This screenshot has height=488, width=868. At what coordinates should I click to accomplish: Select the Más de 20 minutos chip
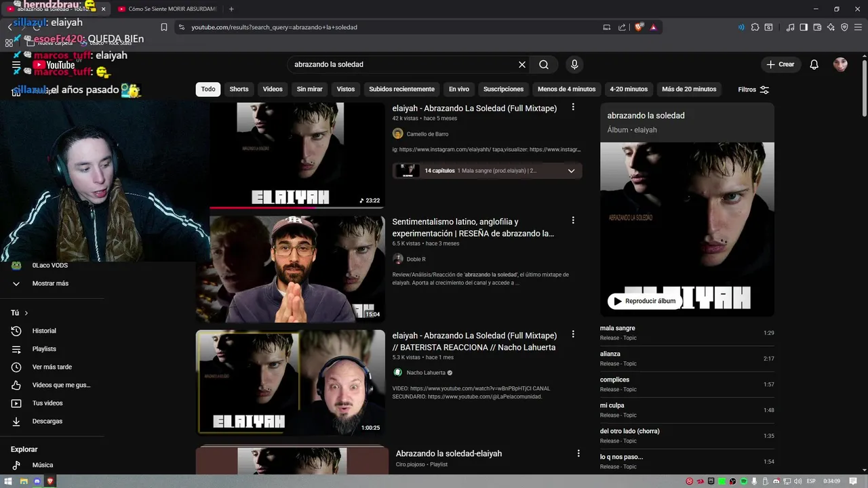689,89
